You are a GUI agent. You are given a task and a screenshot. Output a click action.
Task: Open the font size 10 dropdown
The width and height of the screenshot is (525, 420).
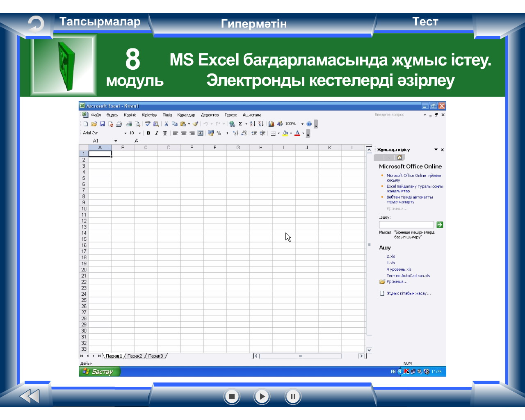coord(139,133)
